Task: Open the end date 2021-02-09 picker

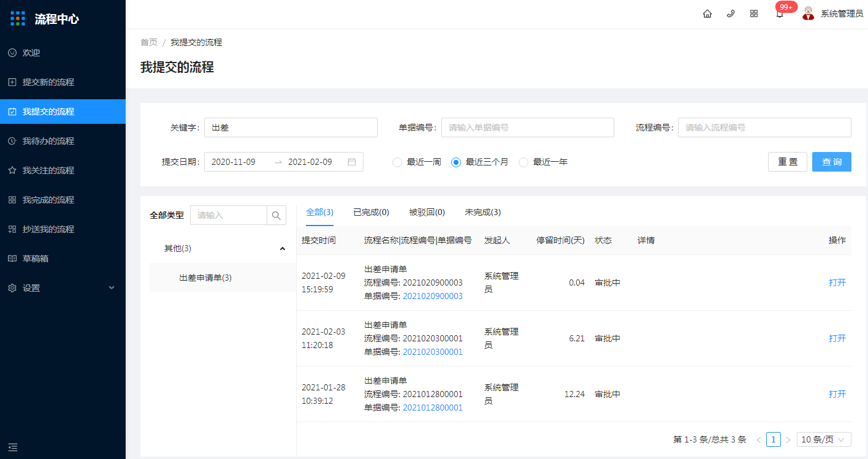Action: pos(310,162)
